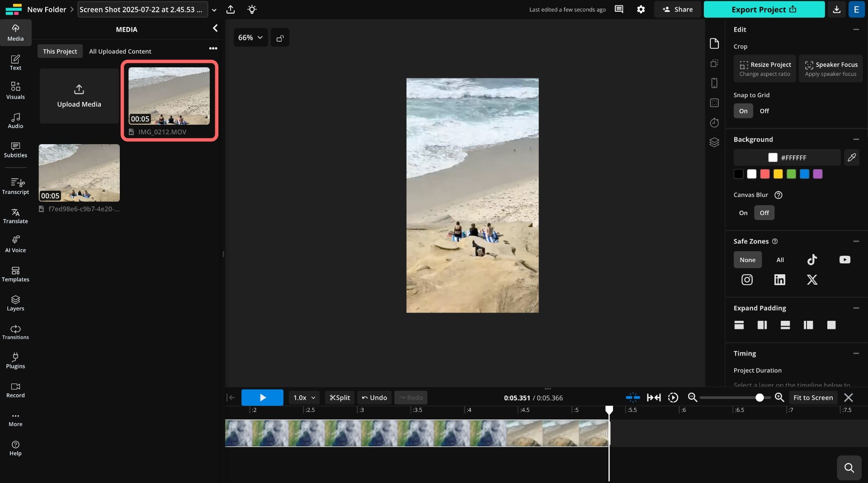
Task: Open the Record panel
Action: (x=15, y=389)
